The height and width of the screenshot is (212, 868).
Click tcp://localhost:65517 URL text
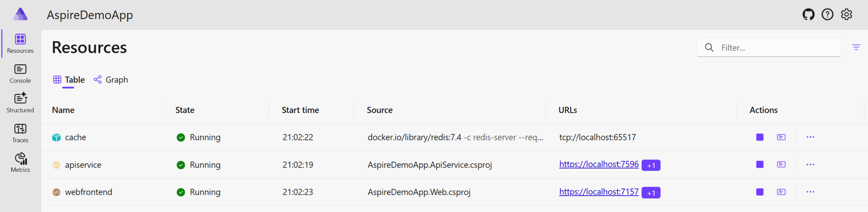pos(598,137)
